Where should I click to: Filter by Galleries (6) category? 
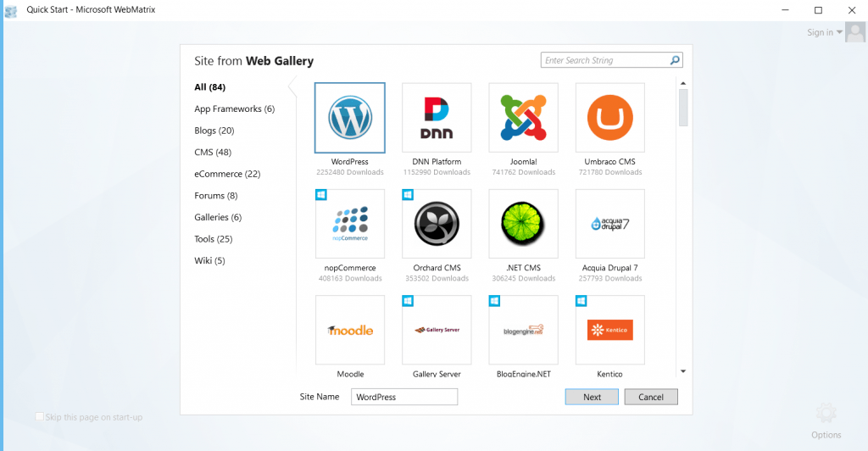click(x=218, y=217)
